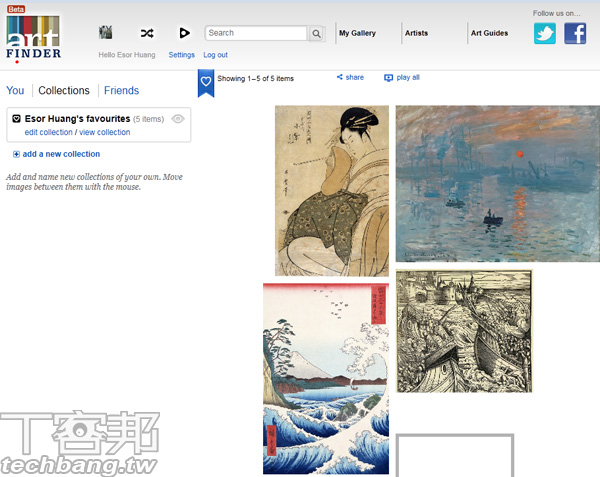Viewport: 600px width, 477px height.
Task: Open My Gallery menu
Action: click(357, 33)
